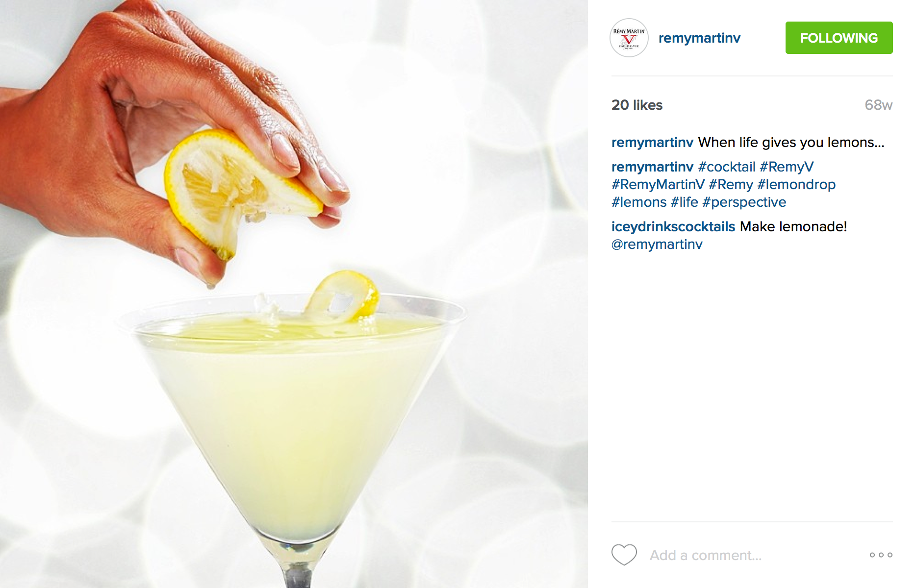Click the lemon cocktail post photo
Image resolution: width=916 pixels, height=588 pixels.
[294, 294]
